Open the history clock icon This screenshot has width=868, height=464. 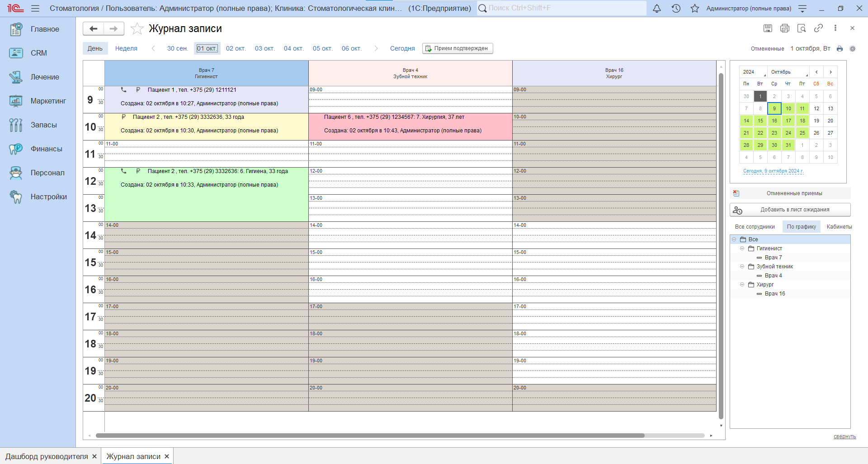(x=676, y=8)
